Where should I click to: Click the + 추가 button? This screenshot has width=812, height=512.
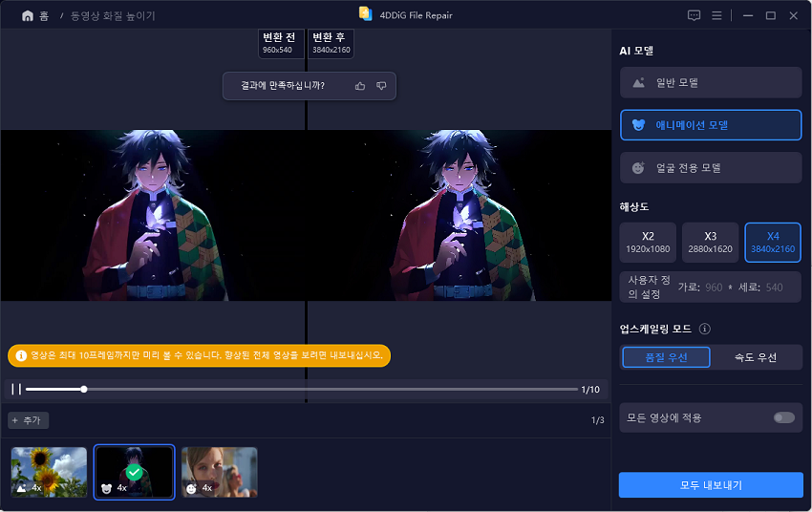point(28,420)
